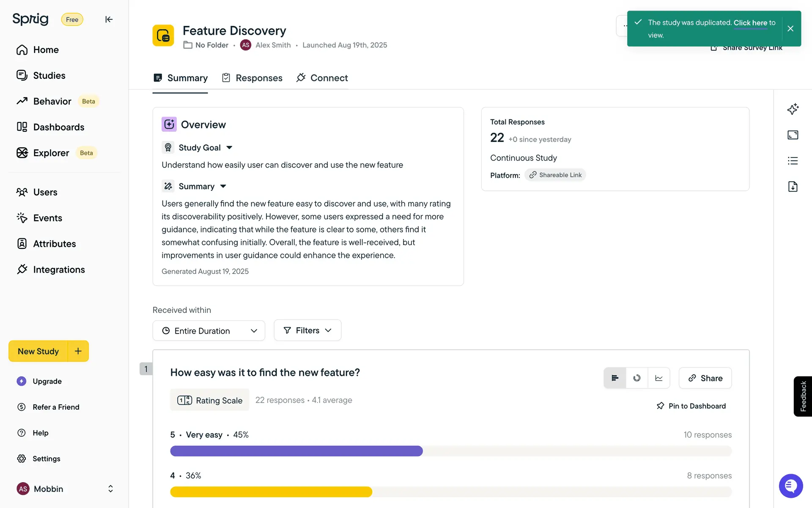Open the list outline icon in right rail
812x508 pixels.
point(793,161)
